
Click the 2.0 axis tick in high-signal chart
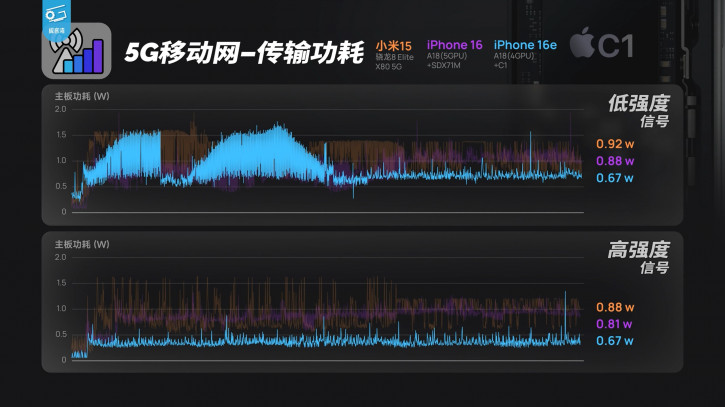(x=61, y=257)
